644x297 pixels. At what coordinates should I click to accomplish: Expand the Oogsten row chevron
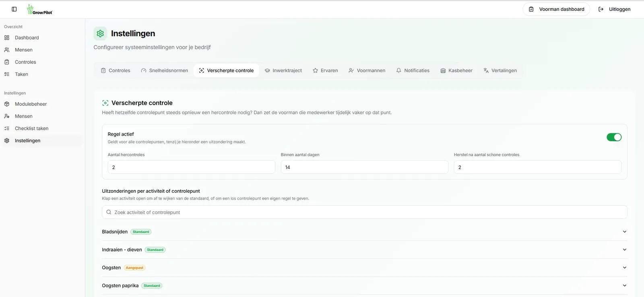pos(625,268)
